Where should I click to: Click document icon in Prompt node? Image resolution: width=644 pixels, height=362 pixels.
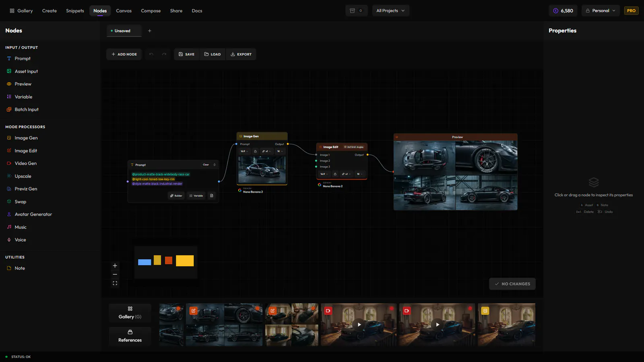[x=212, y=196]
